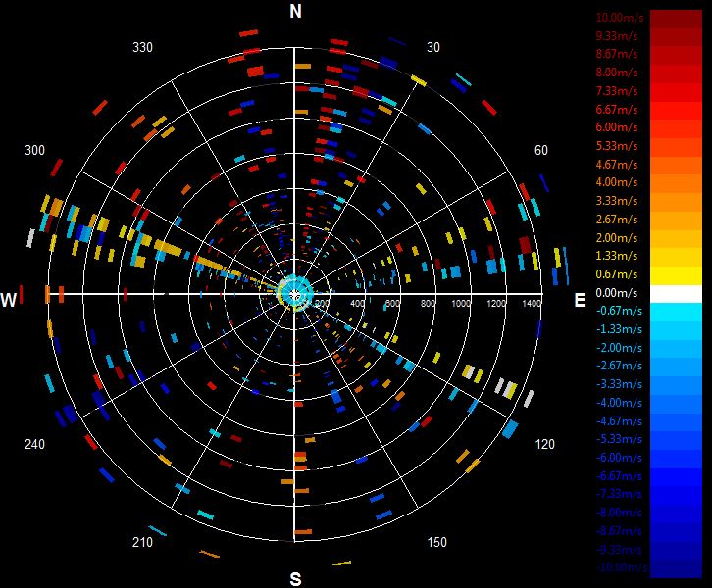The height and width of the screenshot is (588, 712).
Task: Select the 150 degree bearing label
Action: point(436,542)
